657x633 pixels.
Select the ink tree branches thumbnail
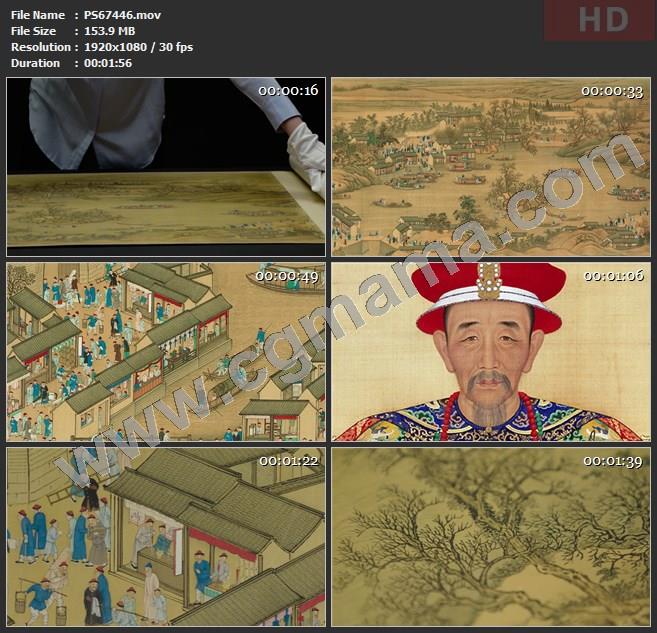coord(490,536)
